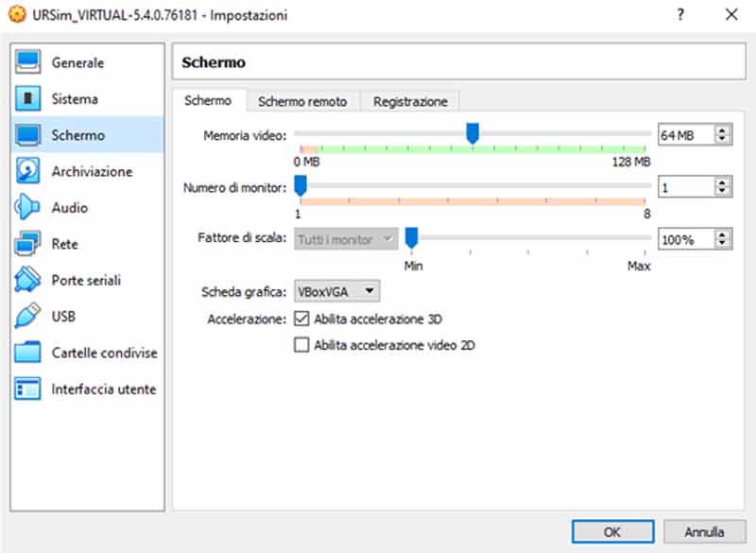The width and height of the screenshot is (756, 553).
Task: Click the Numero di monitor slider handle
Action: (300, 185)
